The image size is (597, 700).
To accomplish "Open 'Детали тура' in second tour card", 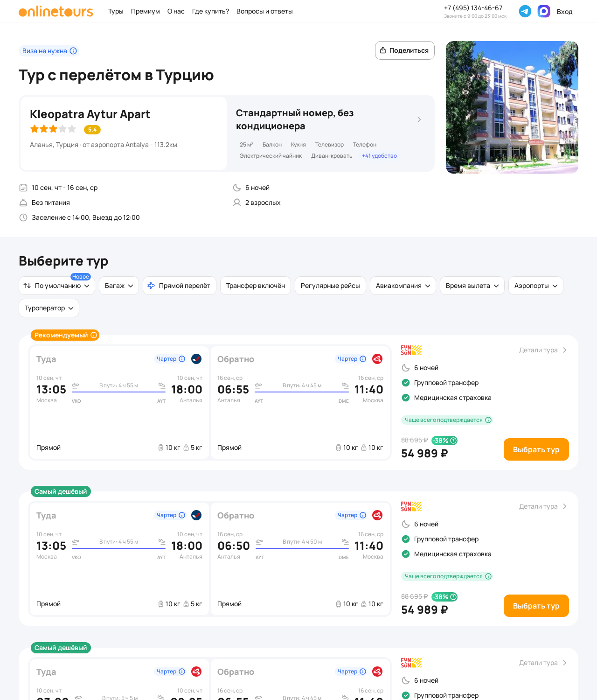I will (543, 506).
